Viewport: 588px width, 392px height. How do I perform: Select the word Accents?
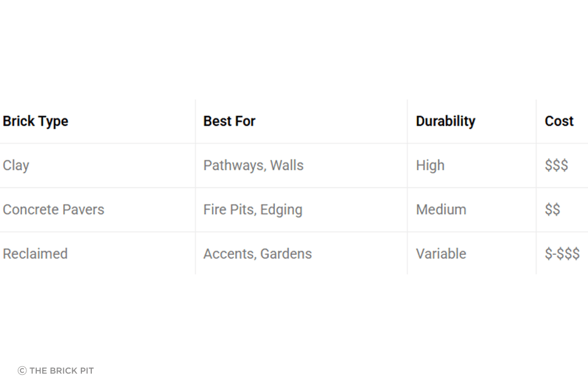pos(229,254)
